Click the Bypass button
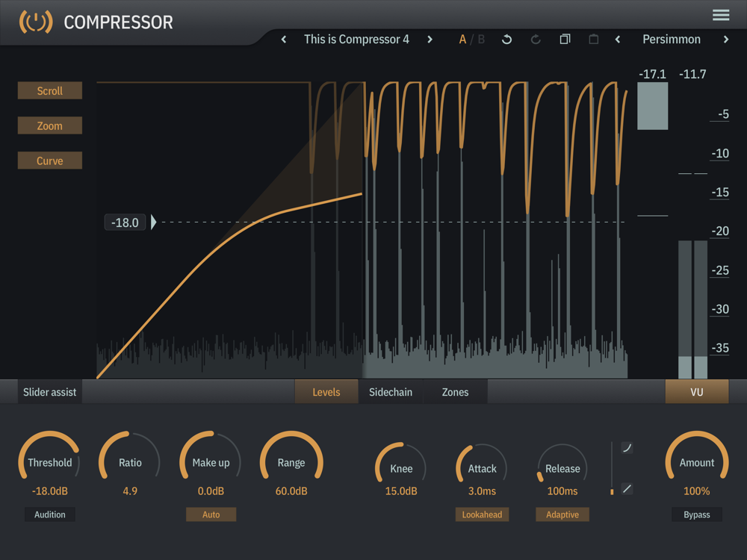 (696, 514)
